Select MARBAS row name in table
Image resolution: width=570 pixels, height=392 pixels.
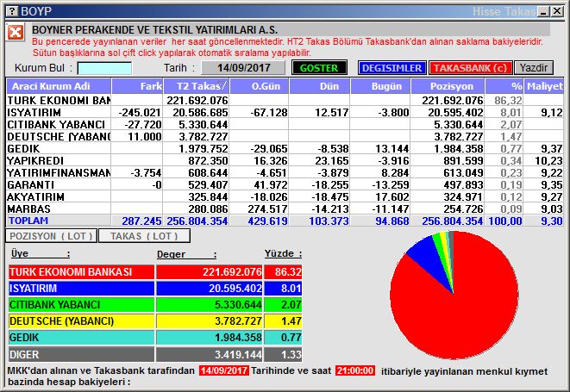click(28, 208)
